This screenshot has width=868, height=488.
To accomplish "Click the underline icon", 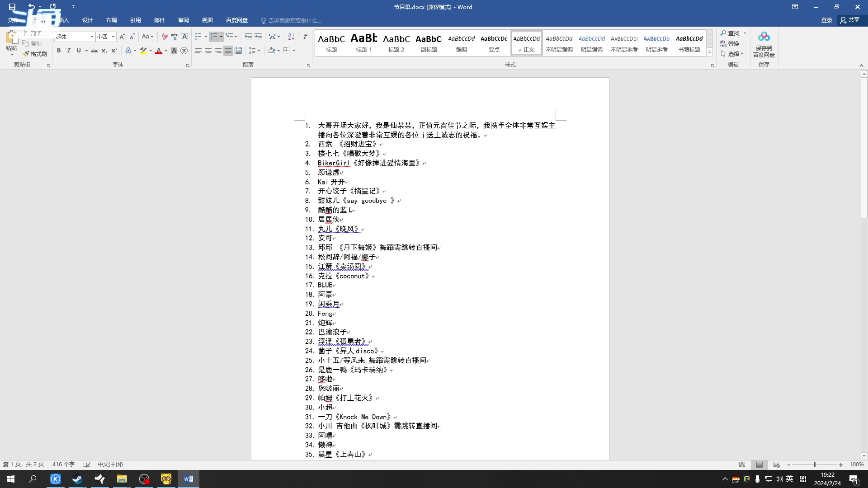I will pyautogui.click(x=78, y=51).
